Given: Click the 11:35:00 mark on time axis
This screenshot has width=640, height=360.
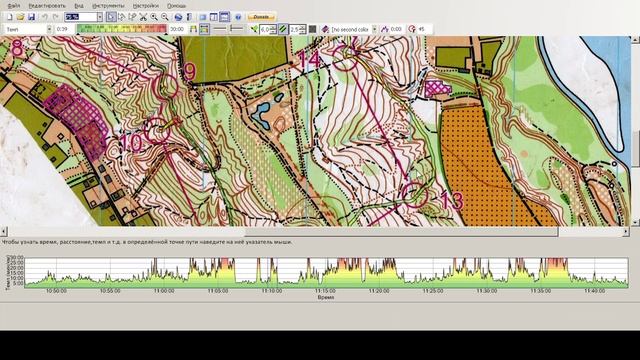Looking at the screenshot, I should [x=541, y=291].
